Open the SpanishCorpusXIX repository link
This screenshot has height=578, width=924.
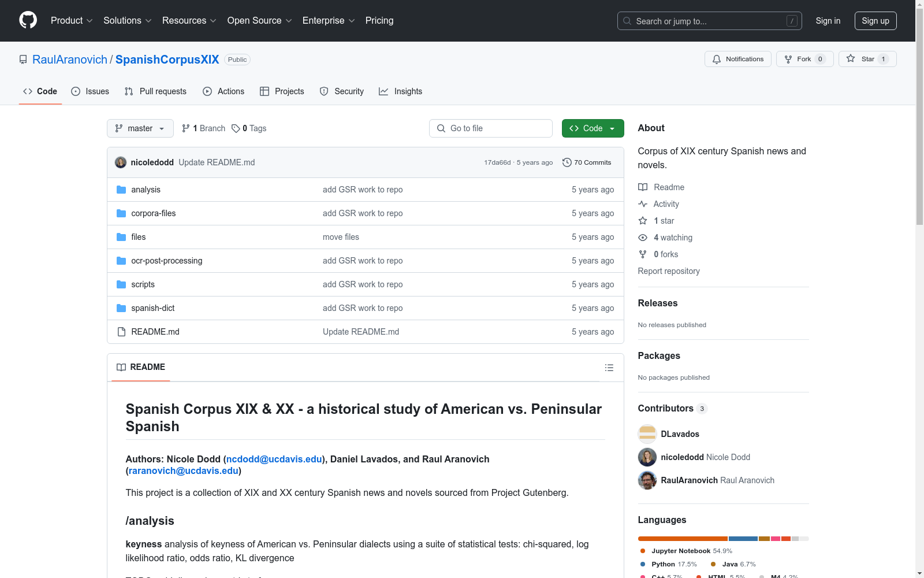[x=167, y=60]
